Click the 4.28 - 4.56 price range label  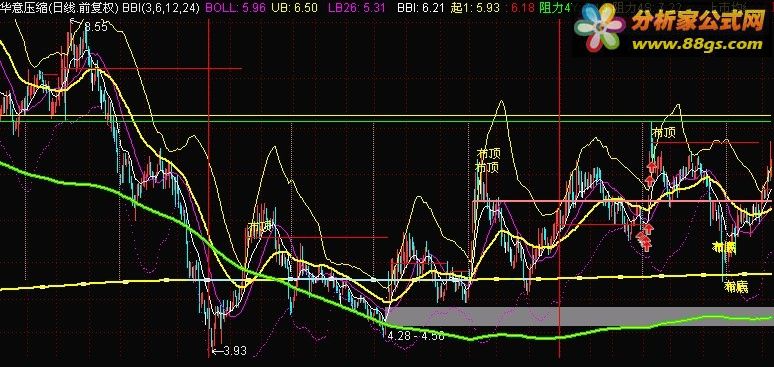(x=416, y=336)
